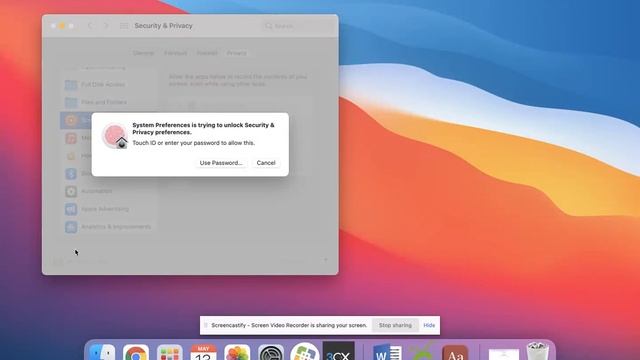Launch Microsoft Word from the Dock

click(x=387, y=352)
